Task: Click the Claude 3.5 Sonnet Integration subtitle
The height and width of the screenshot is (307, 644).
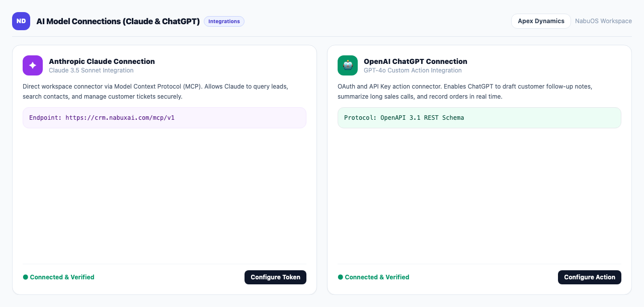Action: [x=91, y=70]
